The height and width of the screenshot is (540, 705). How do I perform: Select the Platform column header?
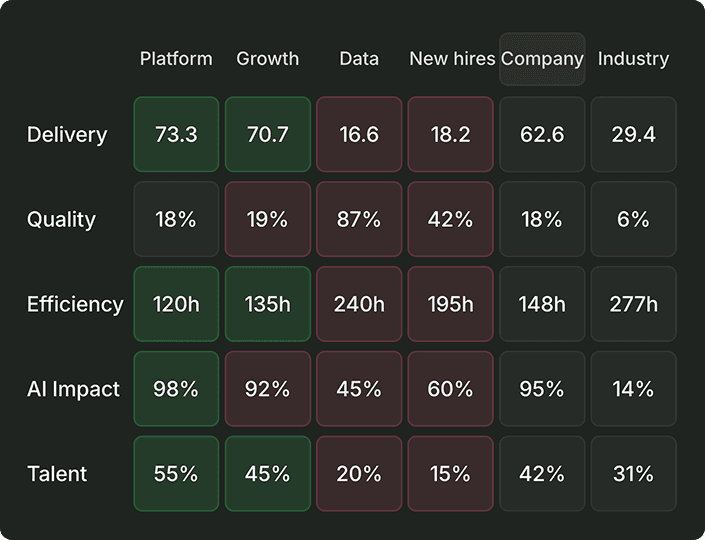click(176, 59)
